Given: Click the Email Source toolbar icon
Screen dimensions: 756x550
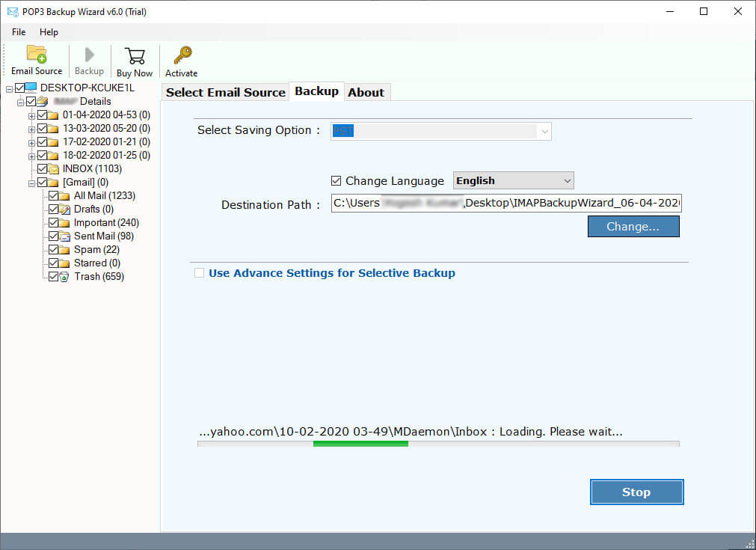Looking at the screenshot, I should 37,54.
